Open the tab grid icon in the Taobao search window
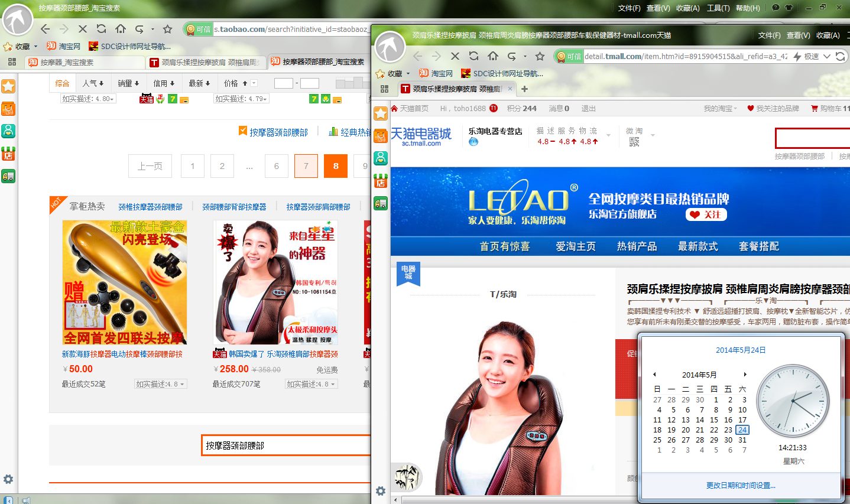 click(12, 61)
